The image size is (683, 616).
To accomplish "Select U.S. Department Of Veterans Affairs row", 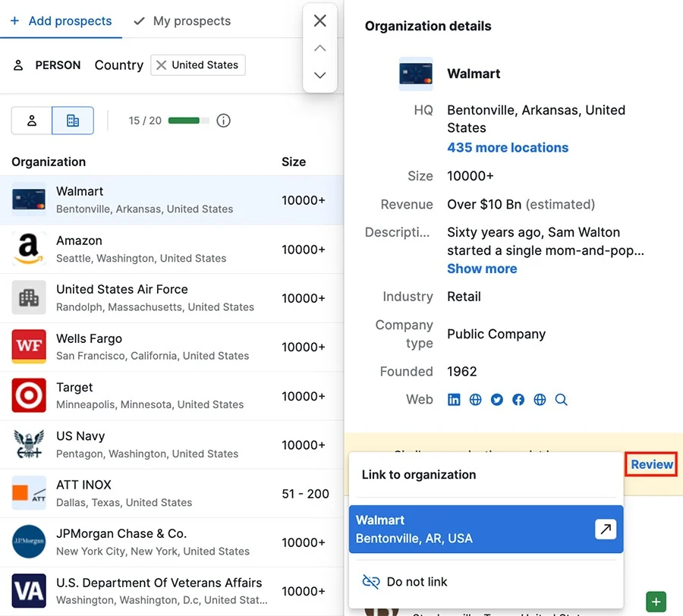I will 172,591.
